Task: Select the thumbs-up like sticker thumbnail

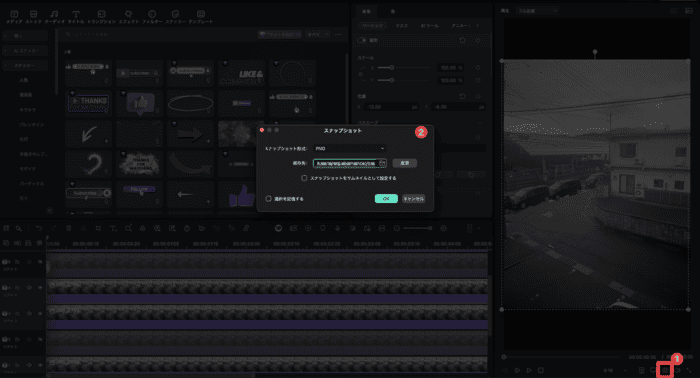Action: click(x=242, y=194)
